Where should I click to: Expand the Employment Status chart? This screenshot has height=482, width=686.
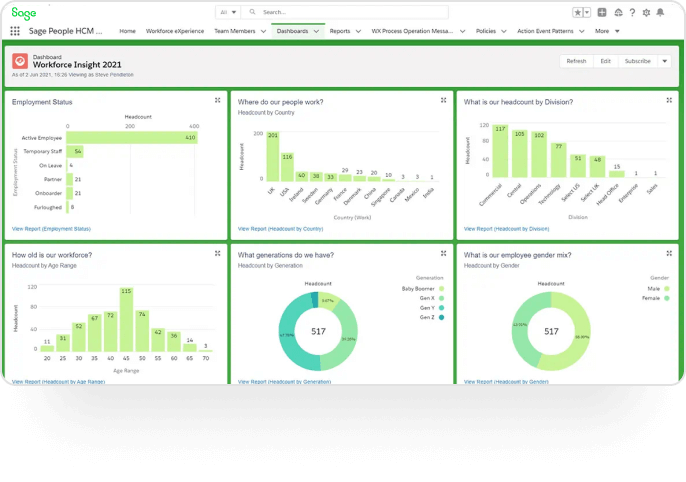pyautogui.click(x=218, y=100)
